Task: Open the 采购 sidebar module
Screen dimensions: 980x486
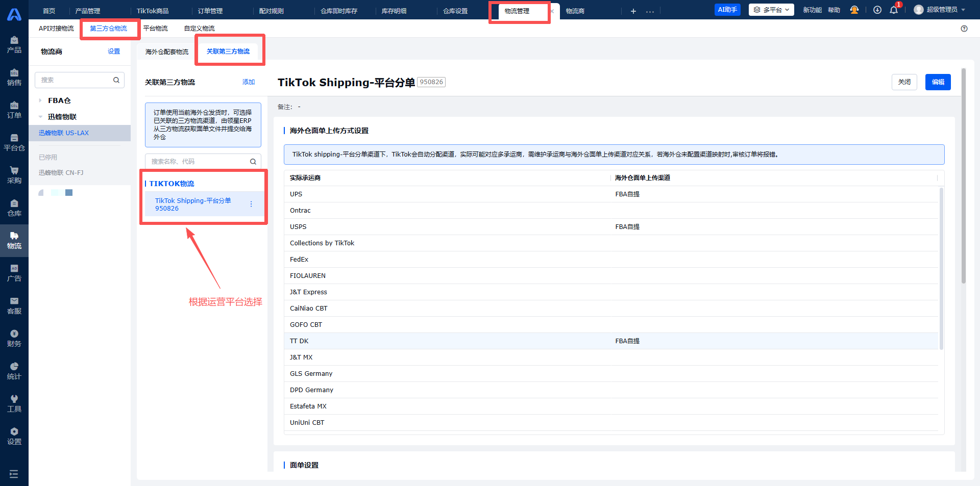Action: (14, 175)
